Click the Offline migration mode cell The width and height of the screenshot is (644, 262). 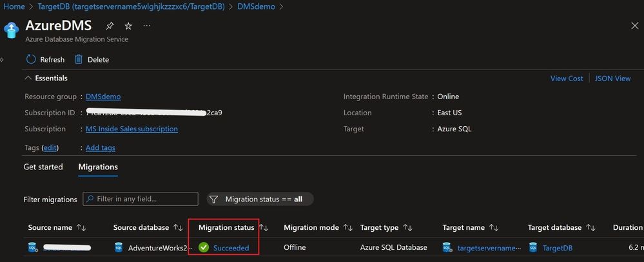point(295,248)
